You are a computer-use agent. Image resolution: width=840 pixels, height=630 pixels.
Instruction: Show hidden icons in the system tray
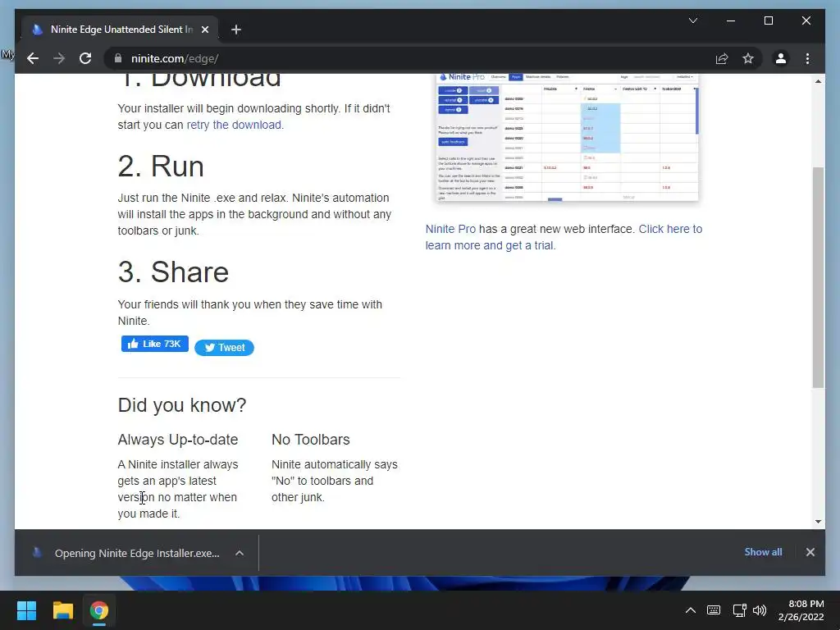click(691, 610)
